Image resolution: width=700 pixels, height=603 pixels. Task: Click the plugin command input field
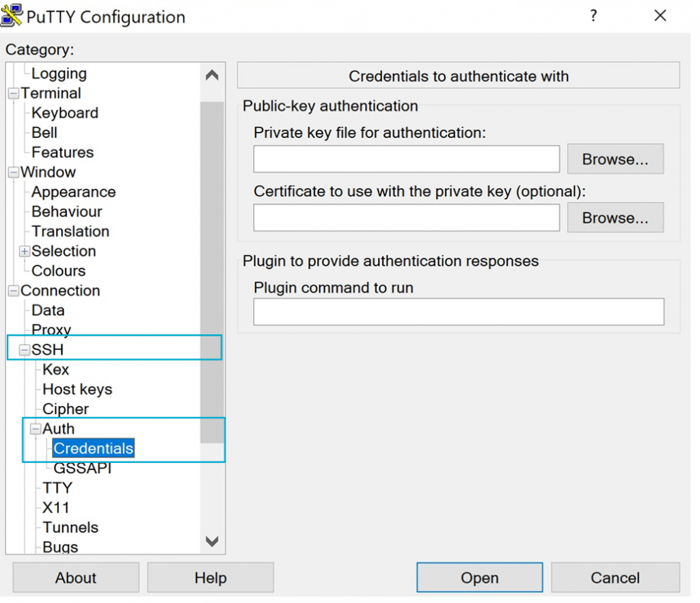pyautogui.click(x=459, y=312)
